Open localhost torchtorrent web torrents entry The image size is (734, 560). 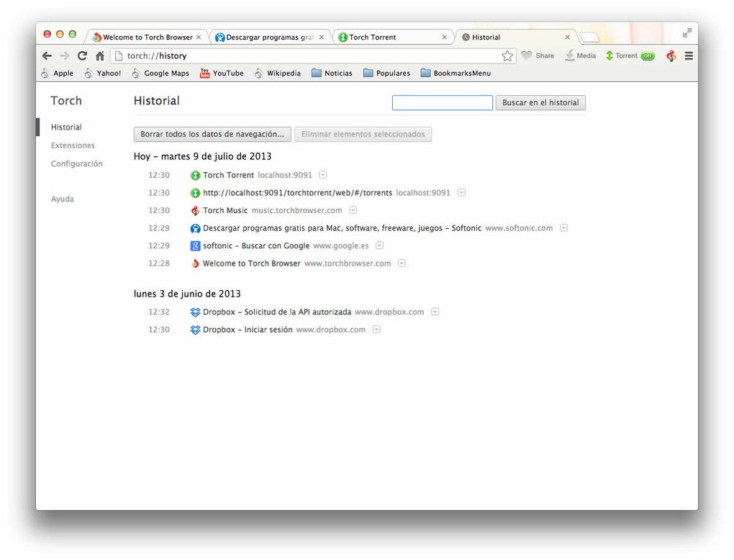click(297, 193)
